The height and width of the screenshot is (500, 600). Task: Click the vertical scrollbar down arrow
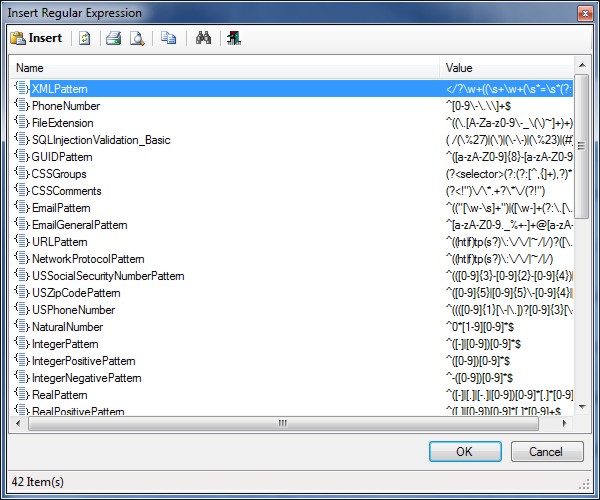pyautogui.click(x=581, y=408)
